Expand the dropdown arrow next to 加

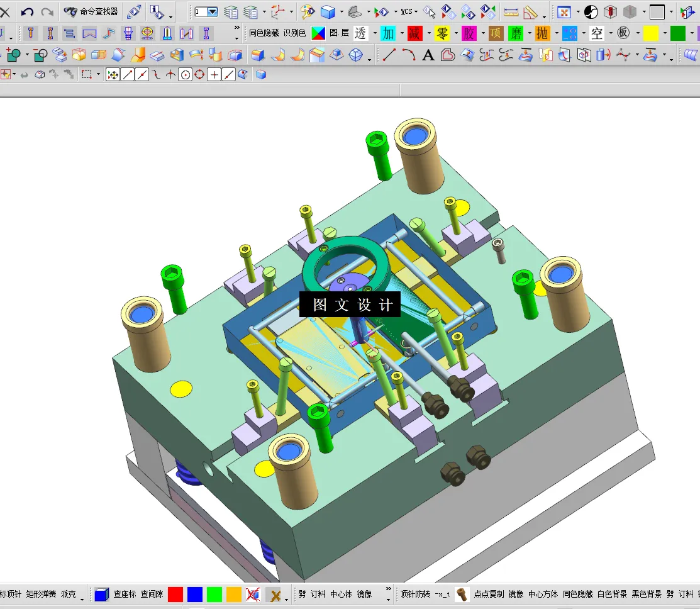point(402,33)
